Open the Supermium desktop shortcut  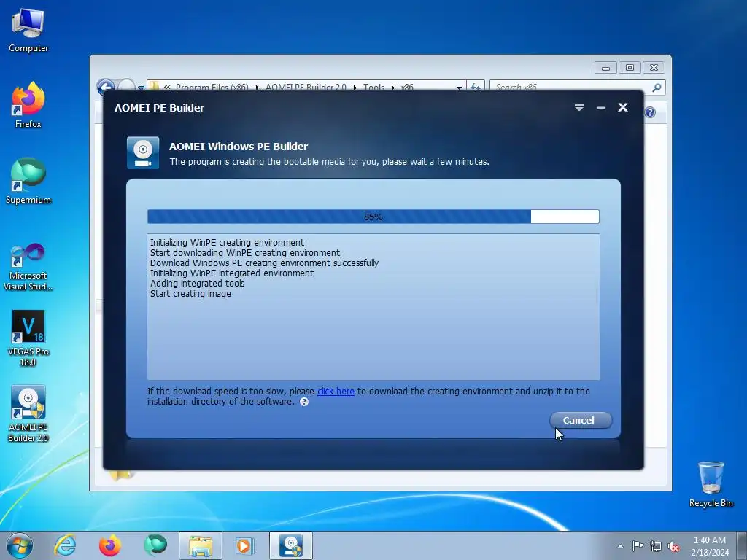pos(28,181)
